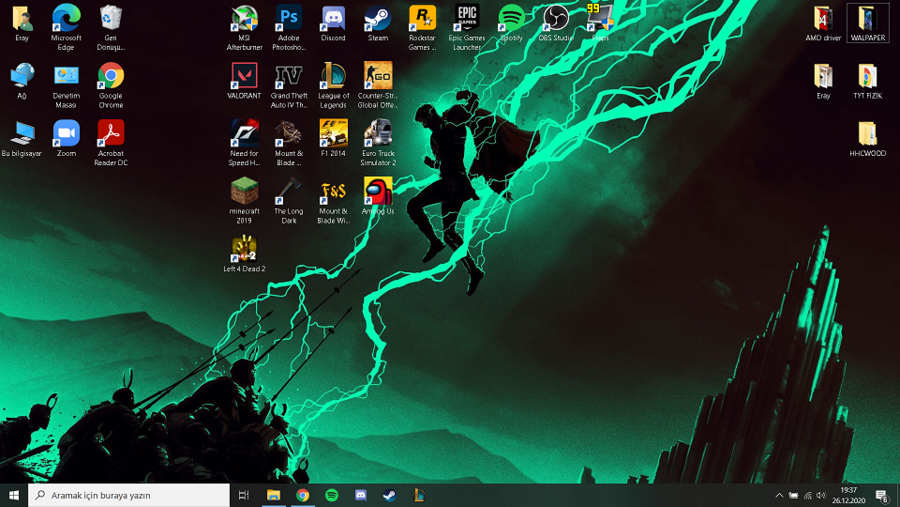Click the MSI Afterburner desktop icon

(x=244, y=19)
